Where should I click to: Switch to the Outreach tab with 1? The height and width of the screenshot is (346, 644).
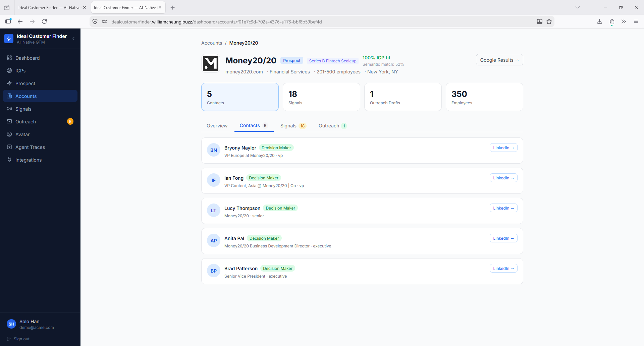332,126
